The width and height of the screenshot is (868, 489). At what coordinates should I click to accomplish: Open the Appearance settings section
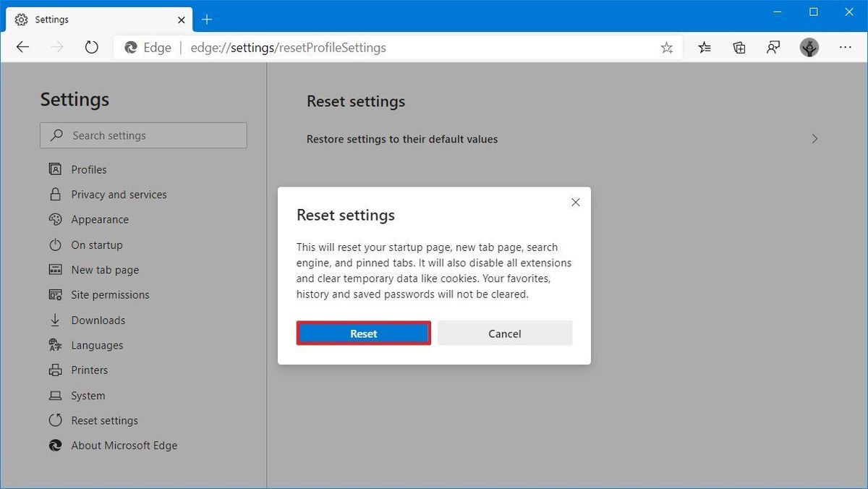click(100, 219)
